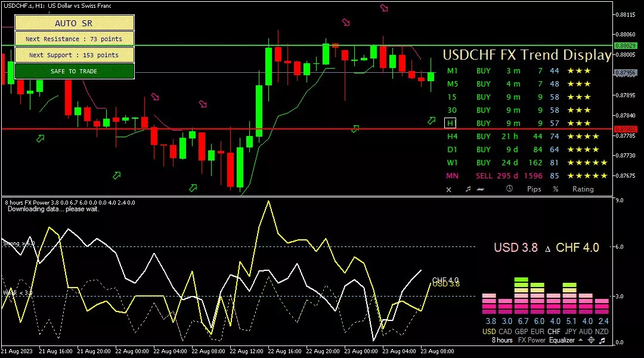644x358 pixels.
Task: Click the 22 Aug 12:00 time axis label
Action: point(246,351)
